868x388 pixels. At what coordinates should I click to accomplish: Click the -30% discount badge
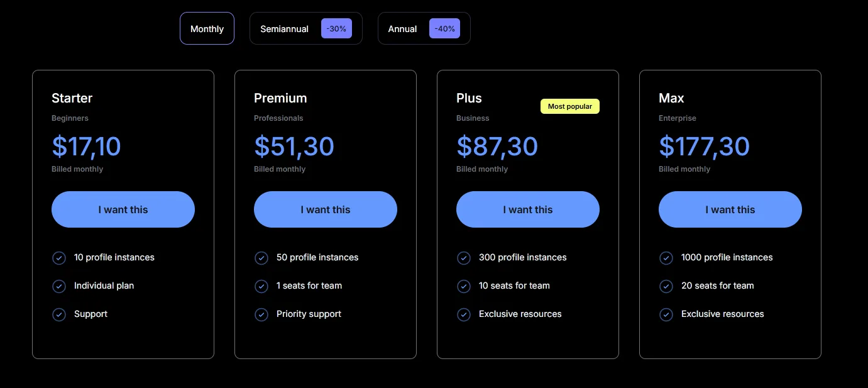click(x=336, y=28)
